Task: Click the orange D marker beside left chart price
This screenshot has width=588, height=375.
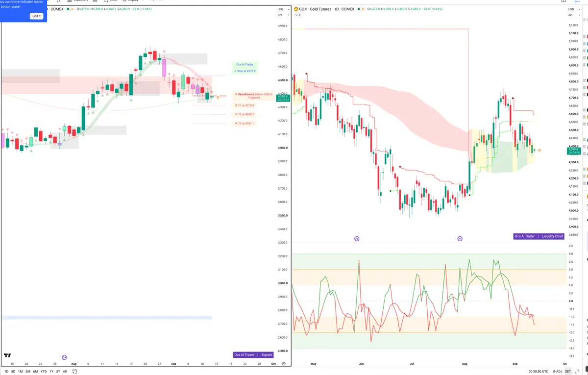Action: coord(218,98)
